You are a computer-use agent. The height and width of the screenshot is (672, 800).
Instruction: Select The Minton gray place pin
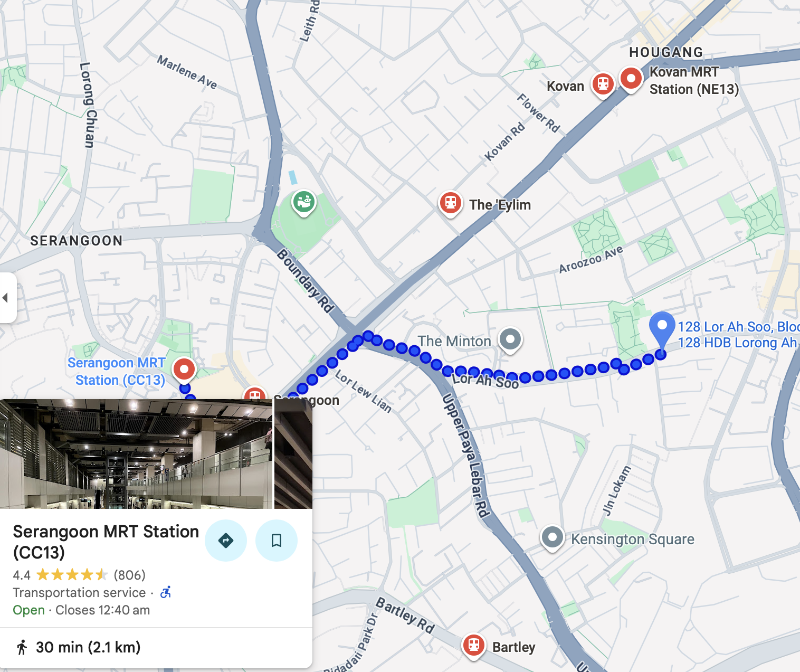tap(510, 340)
